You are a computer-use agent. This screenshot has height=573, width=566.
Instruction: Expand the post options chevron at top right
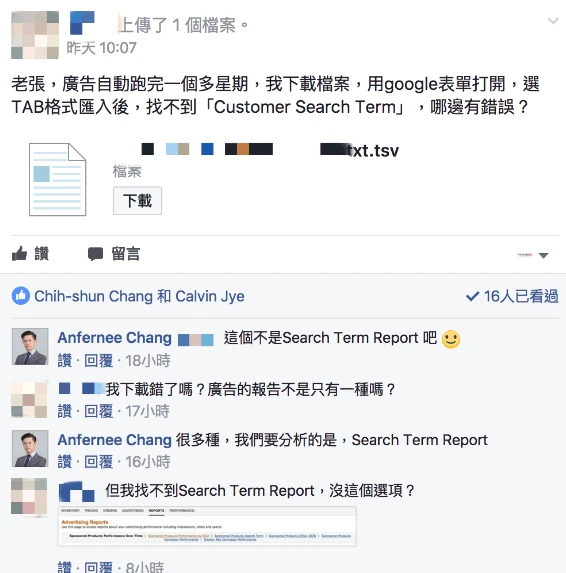[x=553, y=21]
